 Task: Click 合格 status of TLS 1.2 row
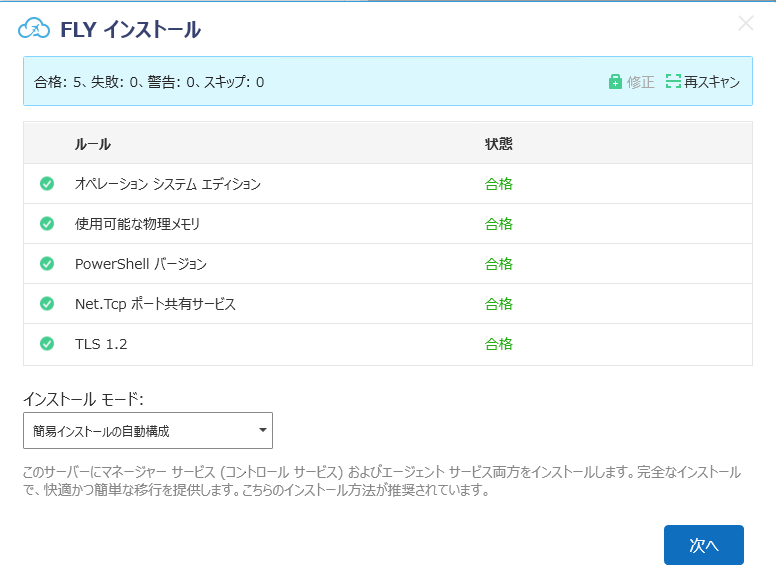498,344
